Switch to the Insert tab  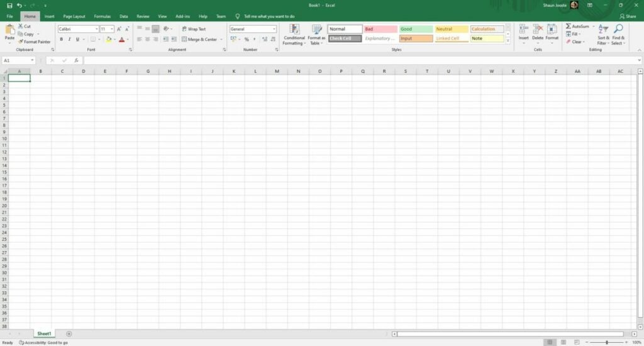(49, 16)
